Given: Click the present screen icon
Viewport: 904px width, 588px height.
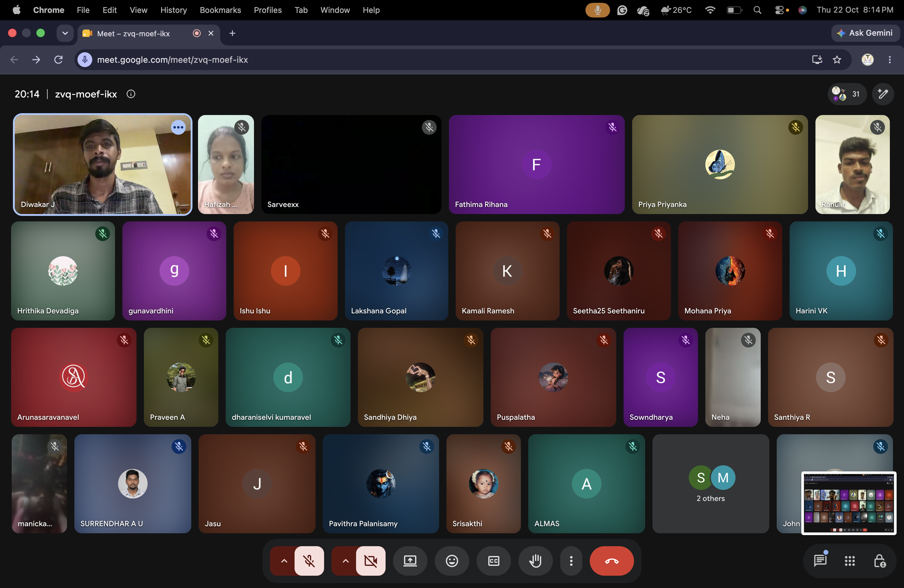Looking at the screenshot, I should pyautogui.click(x=410, y=561).
